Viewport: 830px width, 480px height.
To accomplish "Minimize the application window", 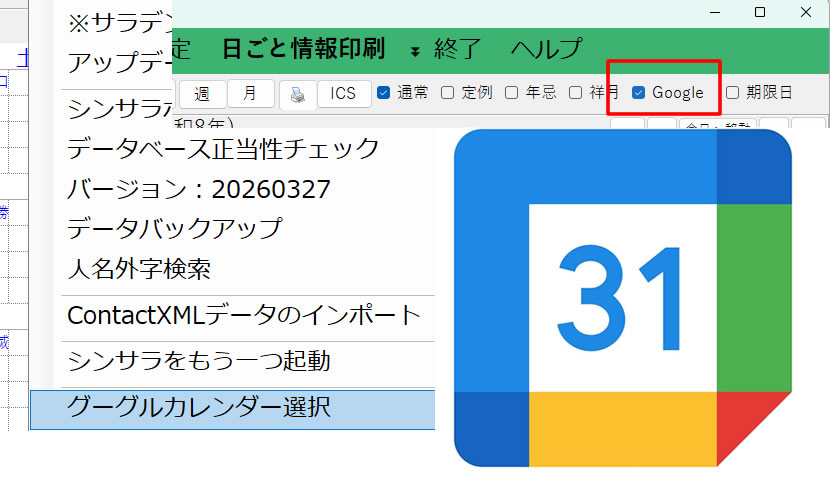I will pos(714,12).
